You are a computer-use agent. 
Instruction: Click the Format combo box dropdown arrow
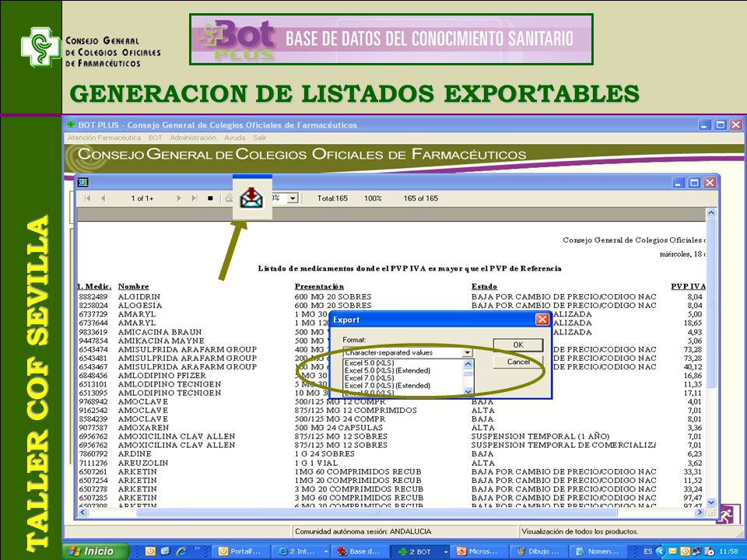coord(468,353)
